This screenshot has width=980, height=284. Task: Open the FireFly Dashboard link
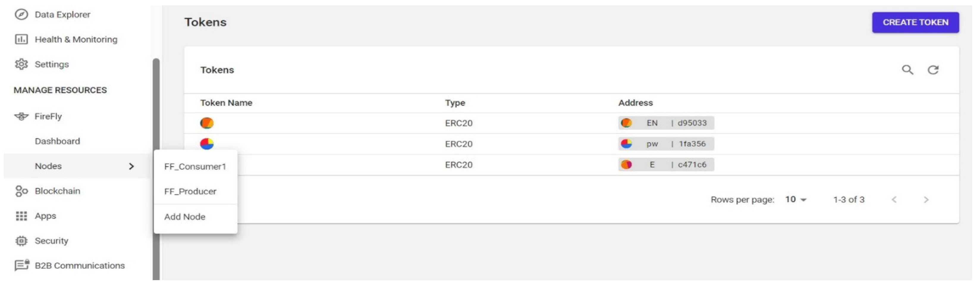coord(57,141)
